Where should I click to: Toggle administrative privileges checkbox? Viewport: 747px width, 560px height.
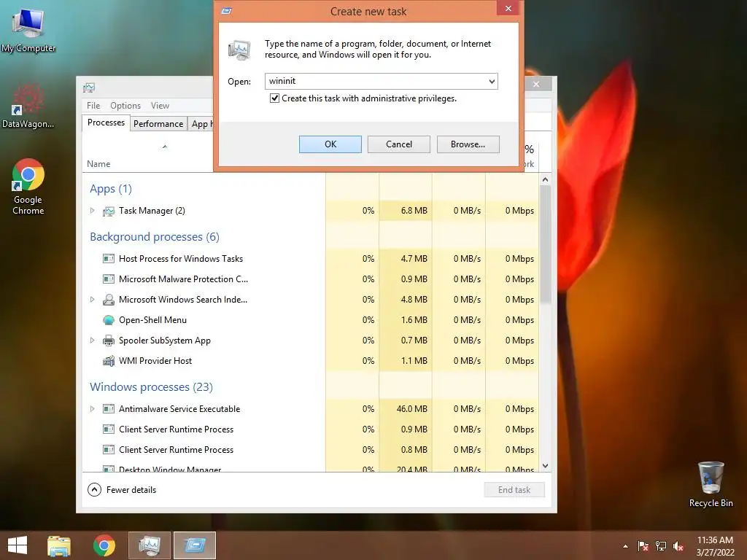pyautogui.click(x=274, y=98)
